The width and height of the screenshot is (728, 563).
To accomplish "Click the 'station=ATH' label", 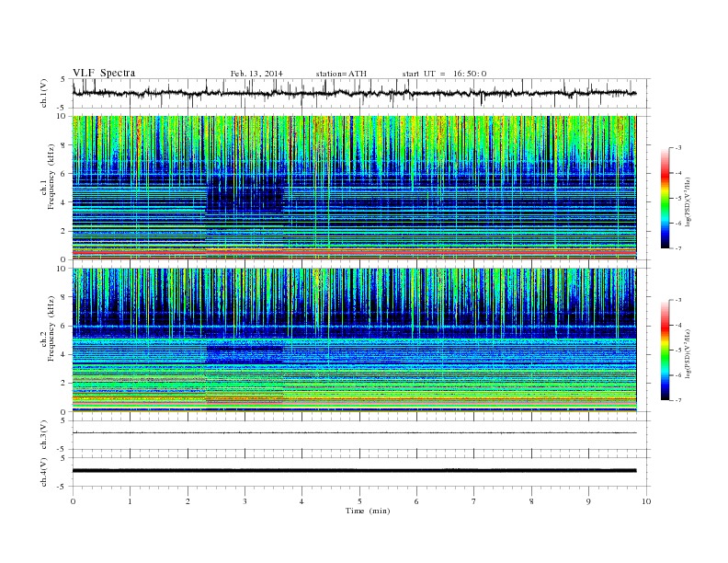I will (341, 74).
